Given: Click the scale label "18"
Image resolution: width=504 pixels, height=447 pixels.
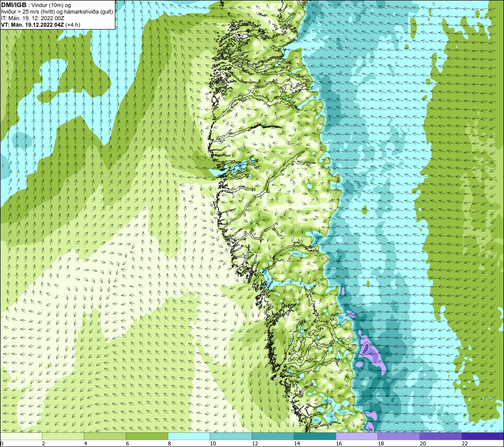Looking at the screenshot, I should tap(381, 443).
